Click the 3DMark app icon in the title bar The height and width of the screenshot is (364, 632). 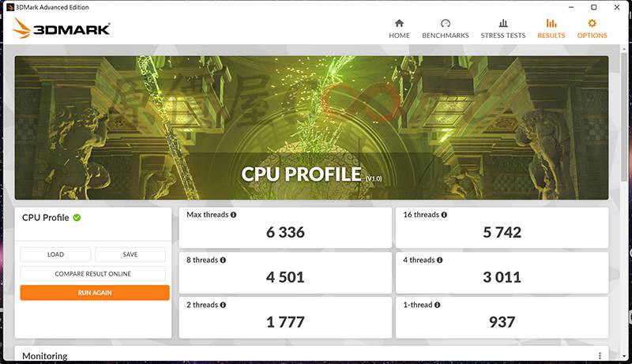tap(10, 7)
